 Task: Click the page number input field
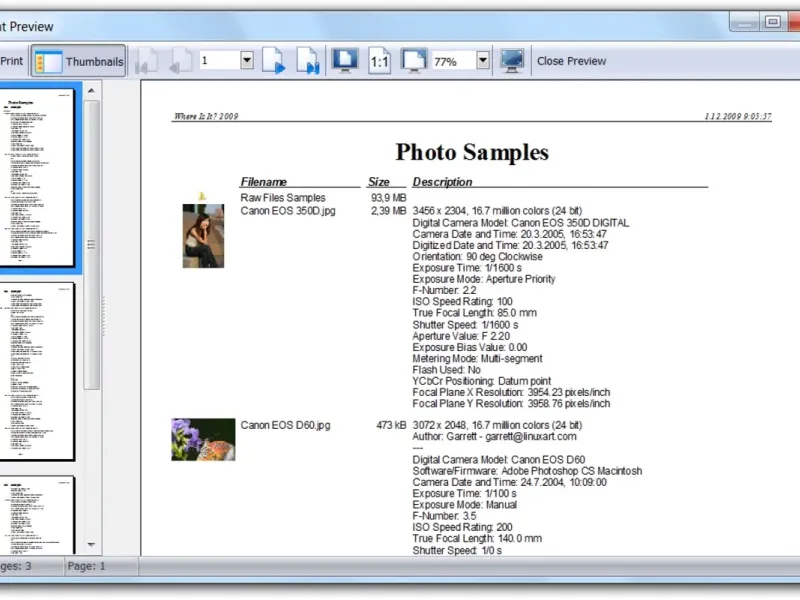click(x=219, y=61)
